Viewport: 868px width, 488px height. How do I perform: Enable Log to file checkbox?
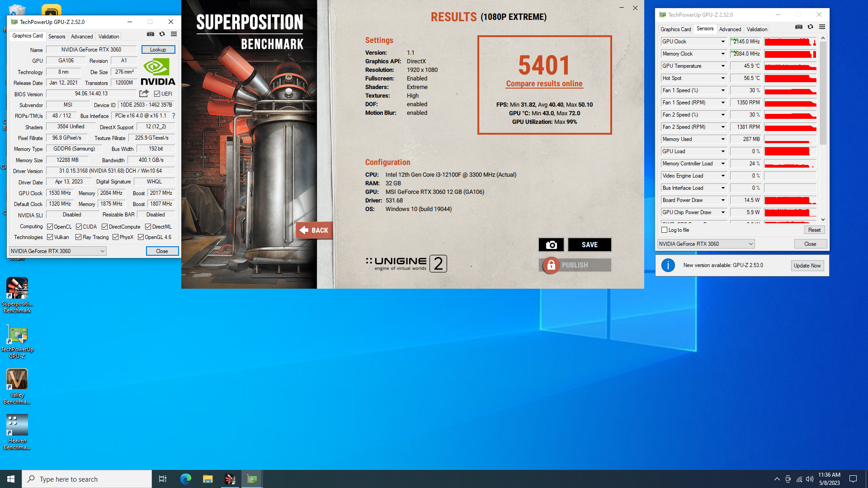[x=665, y=230]
